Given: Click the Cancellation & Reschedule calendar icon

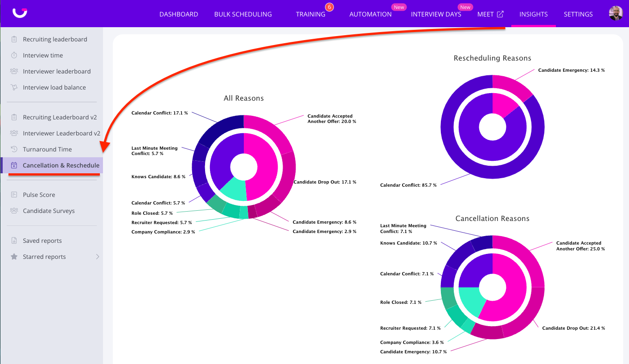Looking at the screenshot, I should point(14,165).
